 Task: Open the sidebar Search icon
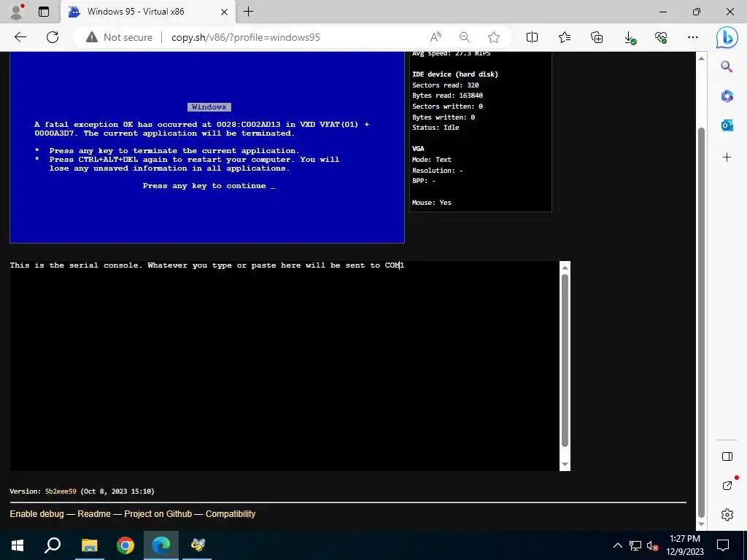click(727, 66)
